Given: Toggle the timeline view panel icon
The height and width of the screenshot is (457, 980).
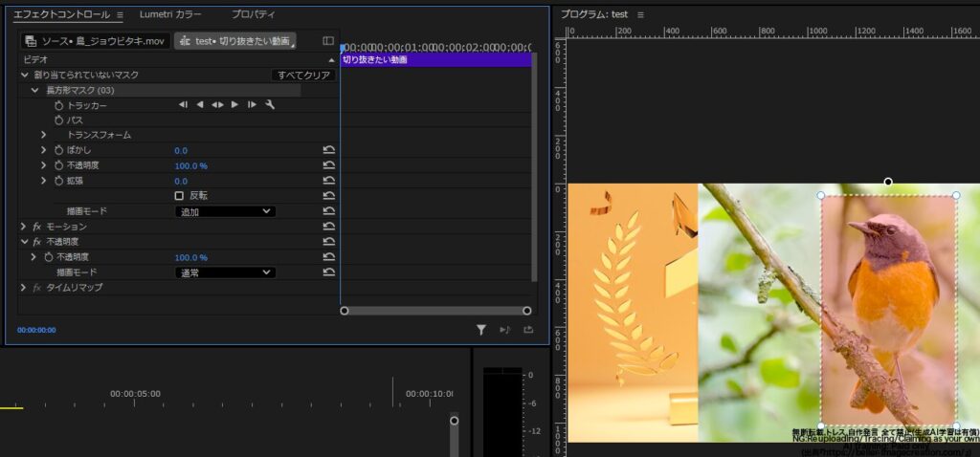Looking at the screenshot, I should [328, 40].
